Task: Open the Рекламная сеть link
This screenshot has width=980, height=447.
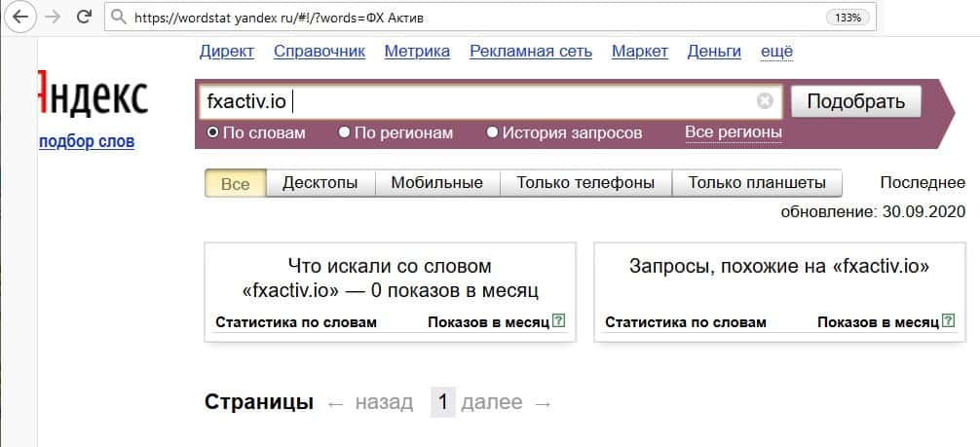Action: click(531, 52)
